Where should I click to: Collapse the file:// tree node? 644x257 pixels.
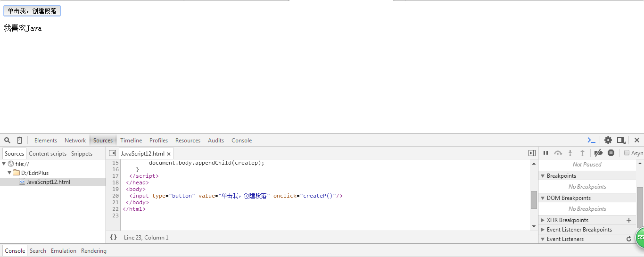pos(4,164)
